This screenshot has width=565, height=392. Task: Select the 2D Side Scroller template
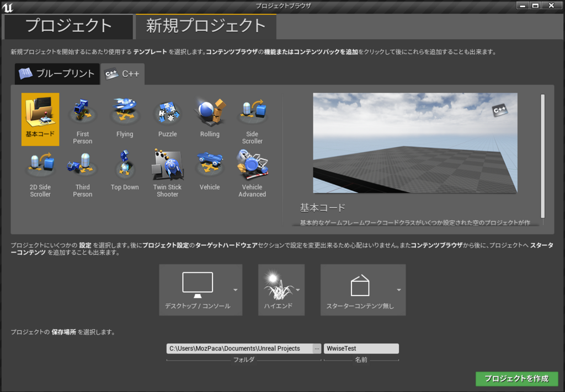(40, 173)
